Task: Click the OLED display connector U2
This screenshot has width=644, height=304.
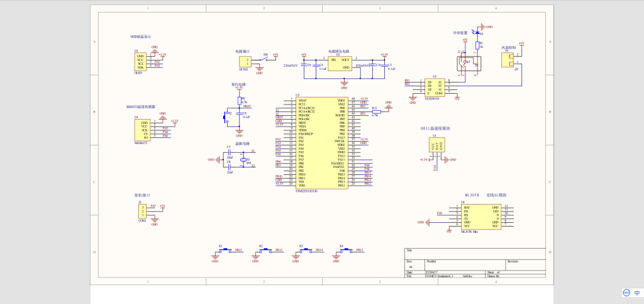Action: coord(140,62)
